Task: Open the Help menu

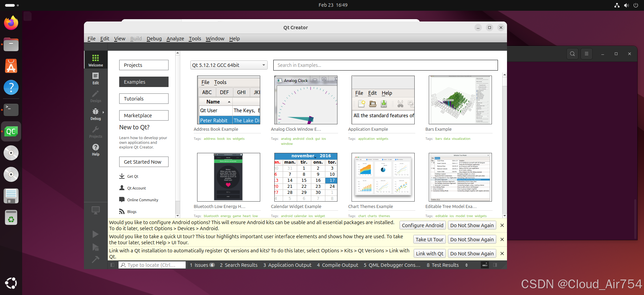Action: (x=234, y=39)
